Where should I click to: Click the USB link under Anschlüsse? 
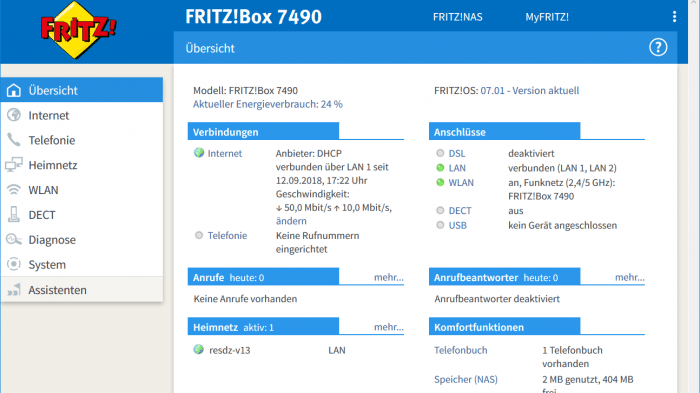[x=458, y=225]
